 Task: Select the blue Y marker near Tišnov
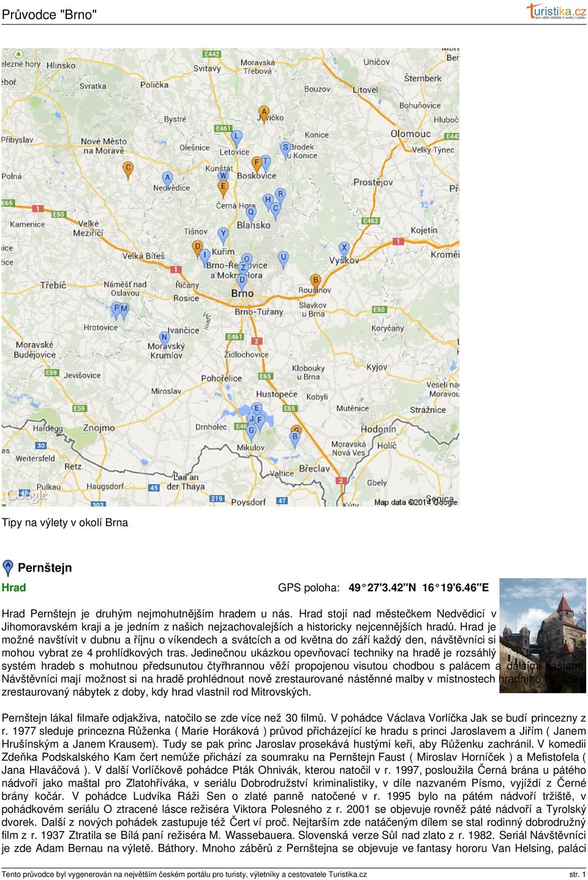(x=223, y=235)
